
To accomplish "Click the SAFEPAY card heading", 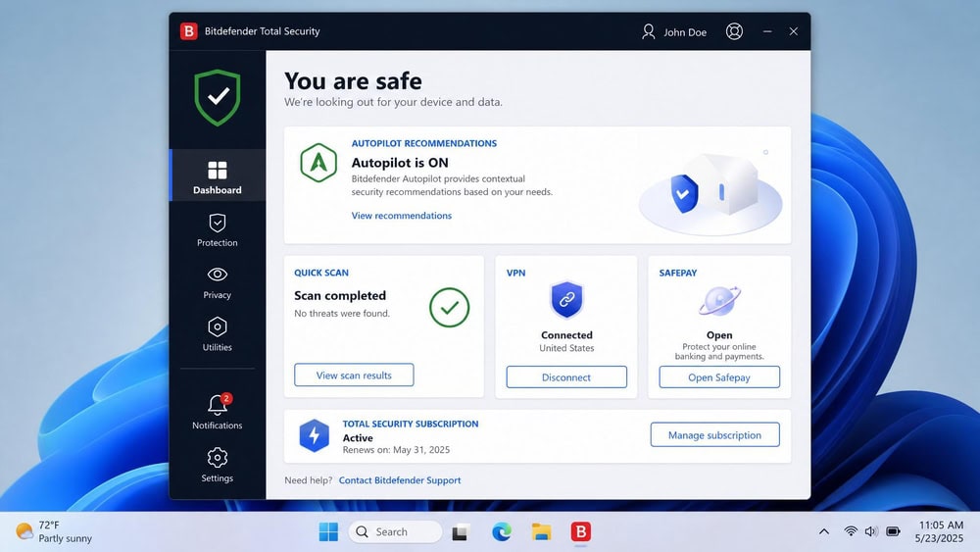I will click(677, 274).
